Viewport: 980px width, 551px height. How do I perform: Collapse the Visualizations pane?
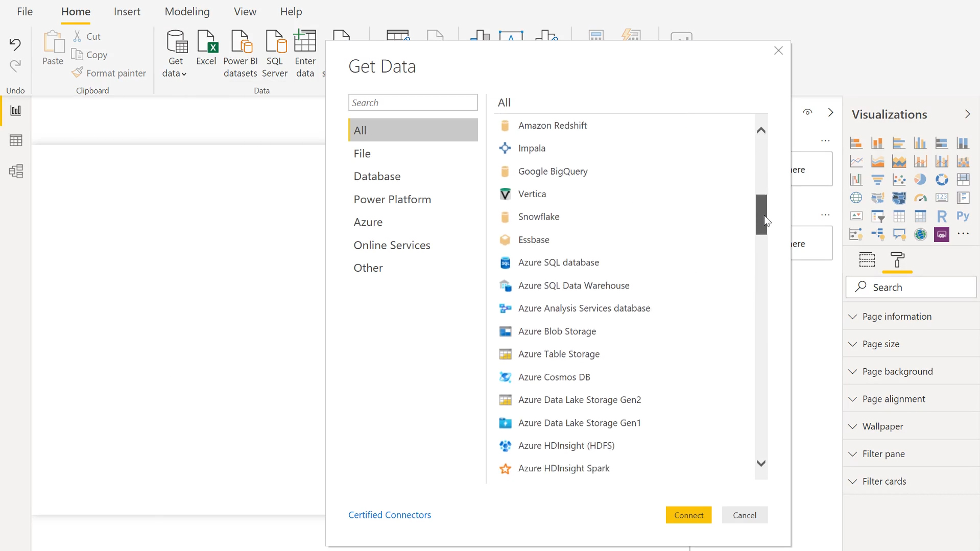[967, 114]
